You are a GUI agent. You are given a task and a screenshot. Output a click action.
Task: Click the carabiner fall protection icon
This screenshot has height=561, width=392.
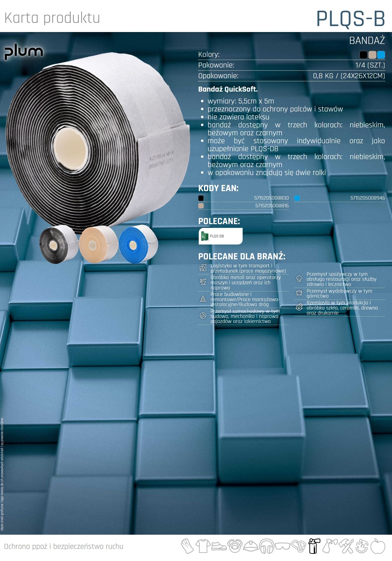(x=298, y=546)
